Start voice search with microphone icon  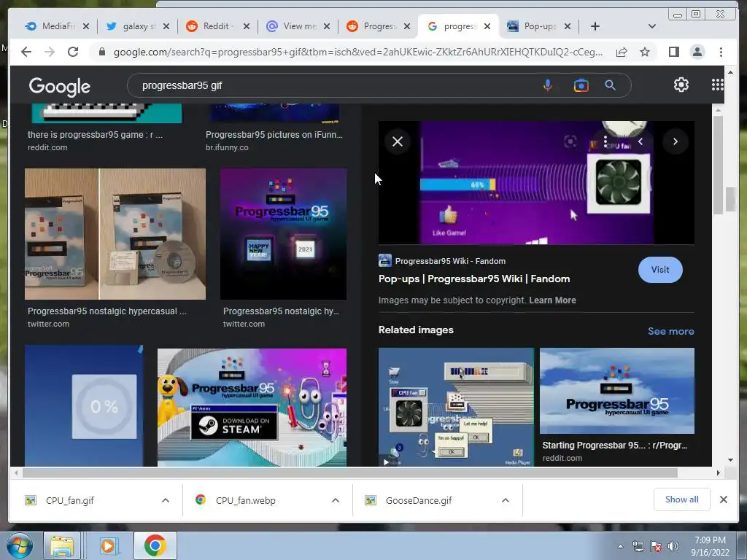[x=547, y=85]
